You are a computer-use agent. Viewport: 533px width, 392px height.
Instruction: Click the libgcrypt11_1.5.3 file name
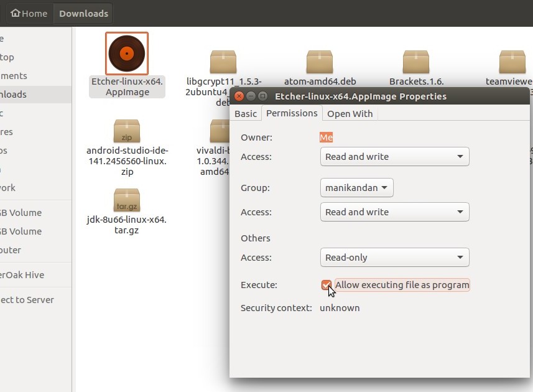click(224, 82)
